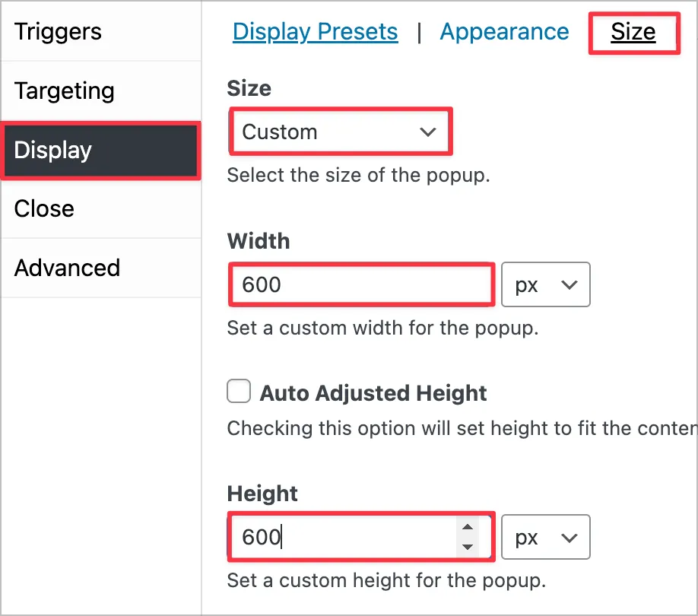This screenshot has height=616, width=698.
Task: Click the Width field label
Action: pos(258,241)
